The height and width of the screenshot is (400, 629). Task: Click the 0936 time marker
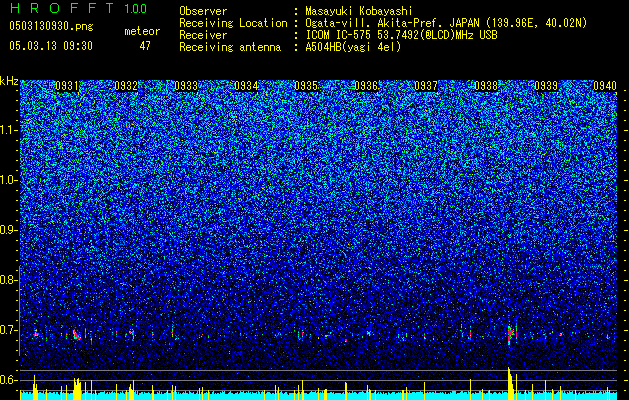point(366,86)
